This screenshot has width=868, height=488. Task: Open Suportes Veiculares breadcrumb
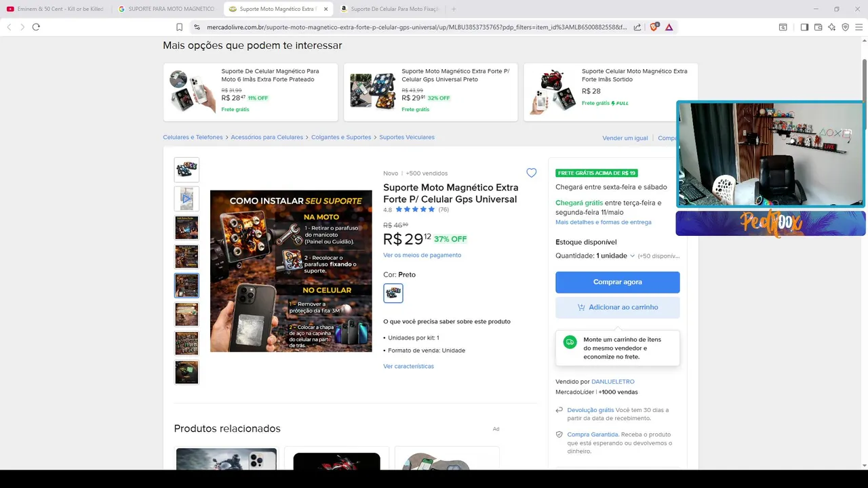point(407,137)
